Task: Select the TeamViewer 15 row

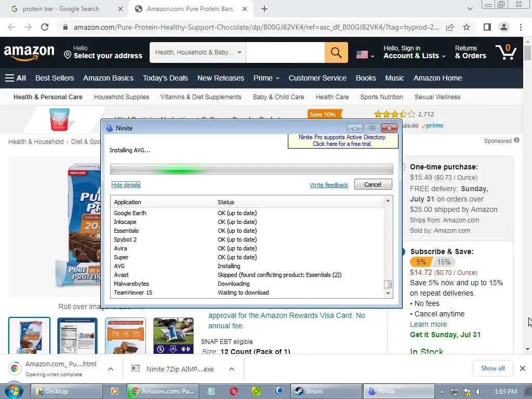Action: (x=248, y=292)
